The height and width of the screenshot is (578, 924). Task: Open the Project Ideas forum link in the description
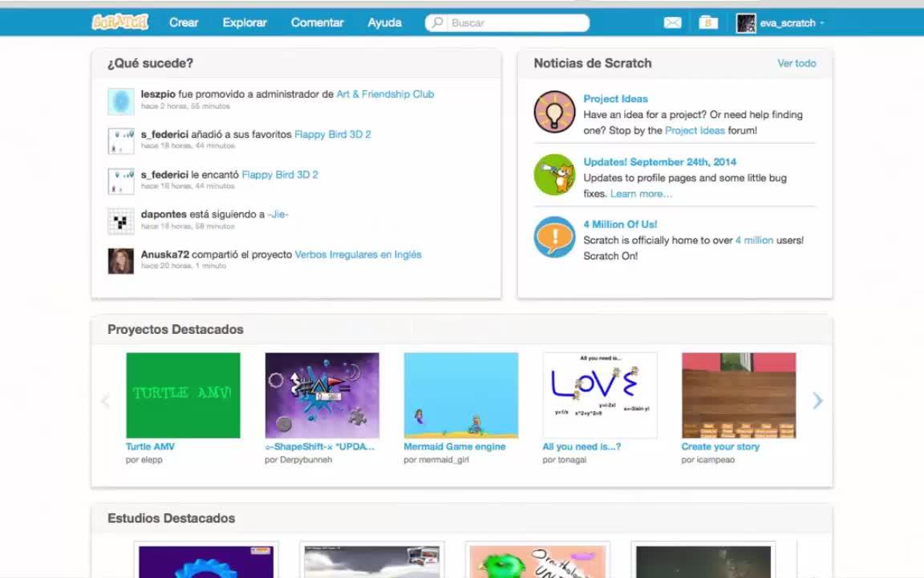695,130
